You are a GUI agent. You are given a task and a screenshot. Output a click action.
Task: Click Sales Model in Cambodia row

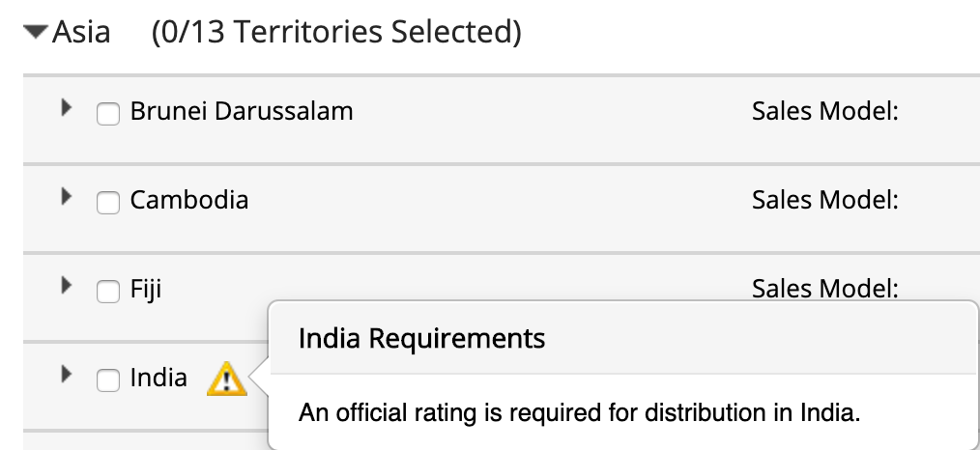[825, 200]
